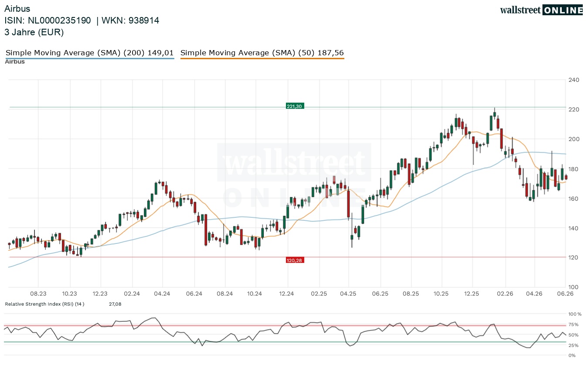Click the 75% RSI axis label
Screen dimensions: 588x367
pyautogui.click(x=574, y=324)
